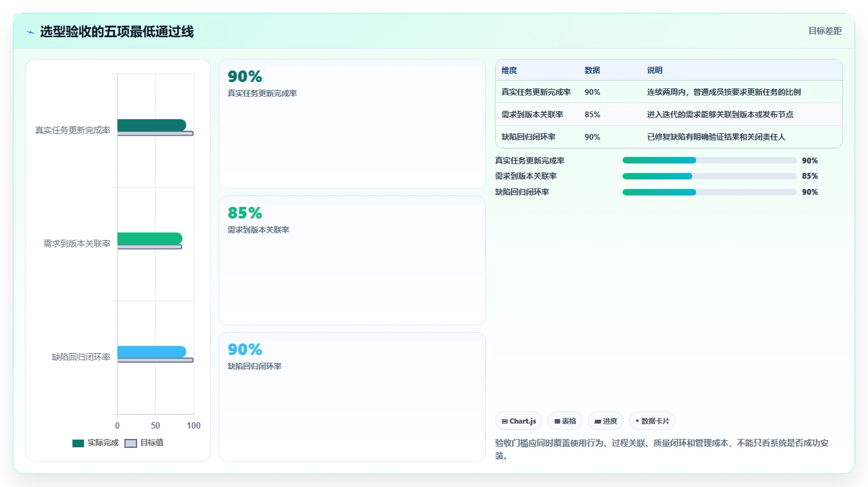Open the 85% 需求到版本关联率 data card
The height and width of the screenshot is (487, 868).
[352, 261]
